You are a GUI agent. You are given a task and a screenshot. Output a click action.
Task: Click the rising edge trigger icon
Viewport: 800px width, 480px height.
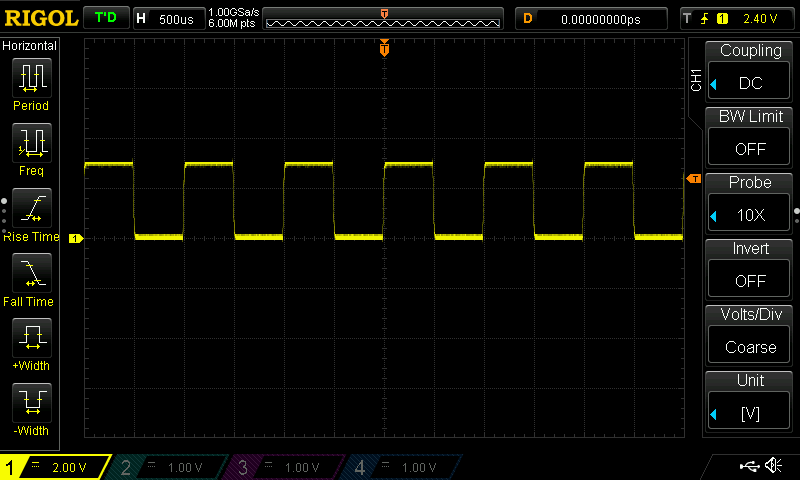click(x=705, y=19)
